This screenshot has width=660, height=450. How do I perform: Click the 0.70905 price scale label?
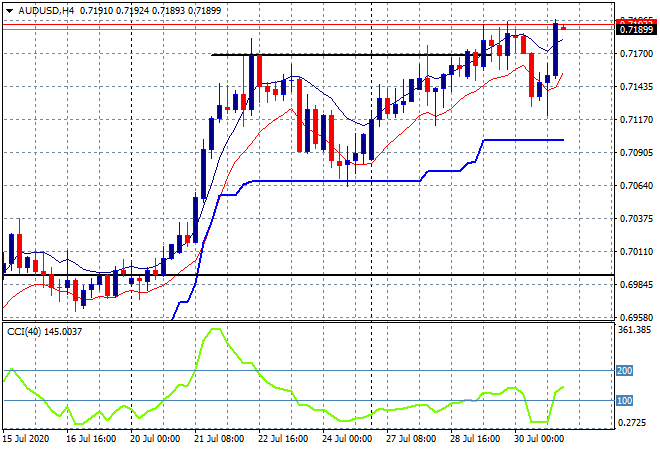[x=636, y=152]
